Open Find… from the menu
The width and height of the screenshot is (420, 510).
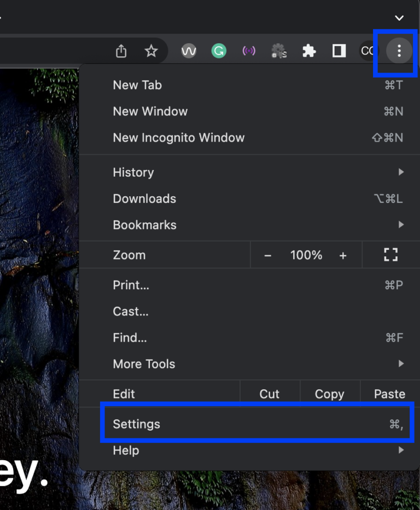click(249, 338)
